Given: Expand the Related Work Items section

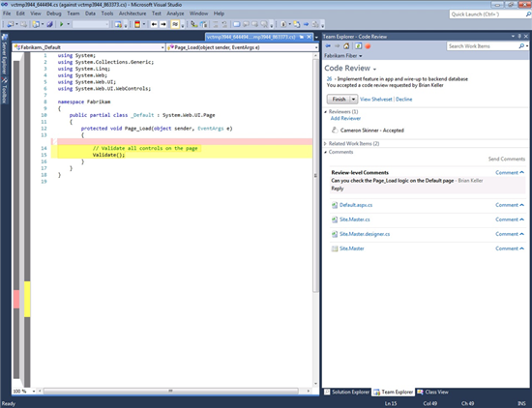Looking at the screenshot, I should (325, 143).
